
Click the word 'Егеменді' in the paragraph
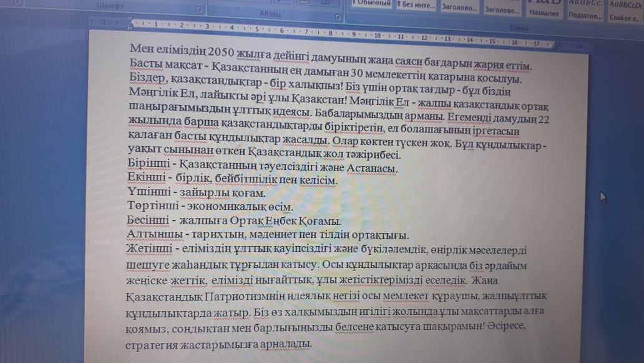(x=469, y=117)
